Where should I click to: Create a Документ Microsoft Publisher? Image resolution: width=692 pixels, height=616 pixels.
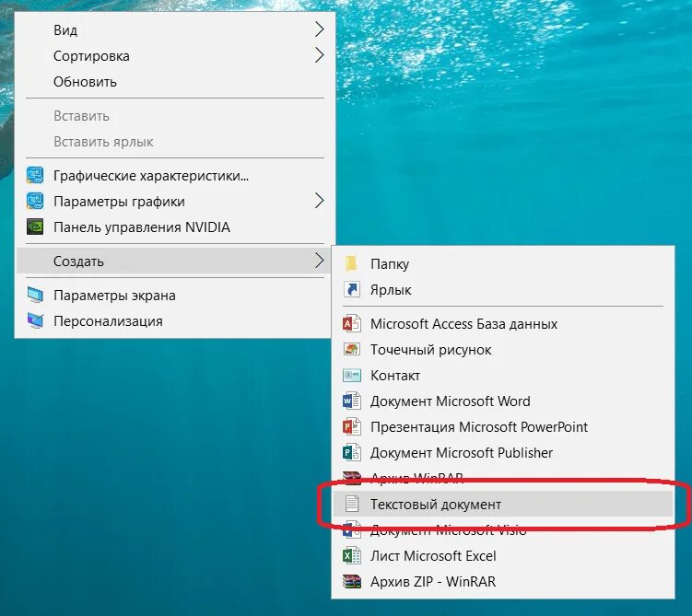click(503, 452)
